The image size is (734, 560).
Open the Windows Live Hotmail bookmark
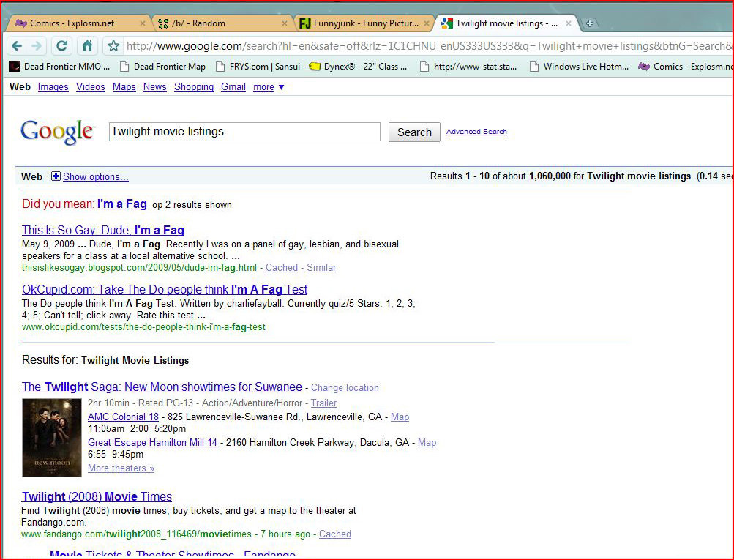[x=579, y=67]
